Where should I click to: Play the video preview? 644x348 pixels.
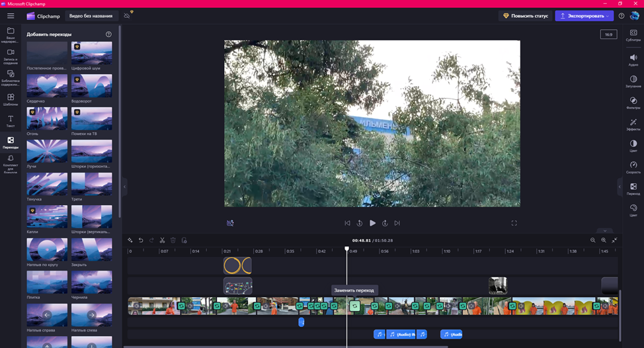tap(372, 223)
